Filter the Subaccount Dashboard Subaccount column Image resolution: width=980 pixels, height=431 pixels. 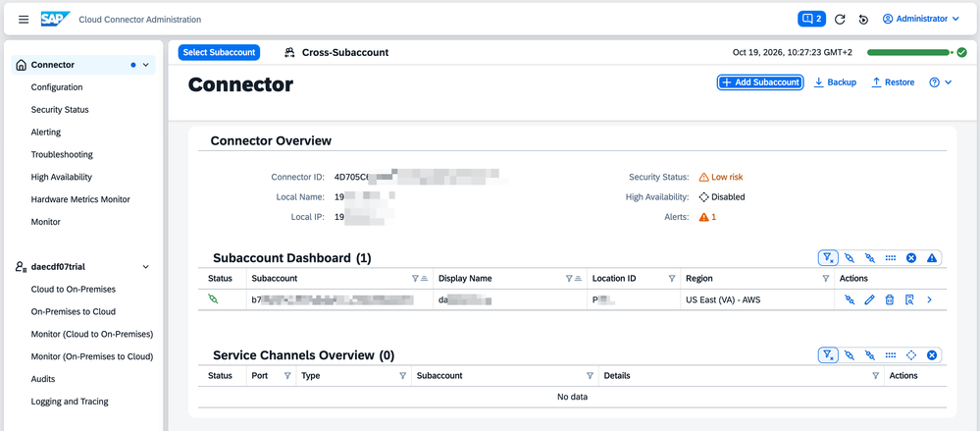415,279
